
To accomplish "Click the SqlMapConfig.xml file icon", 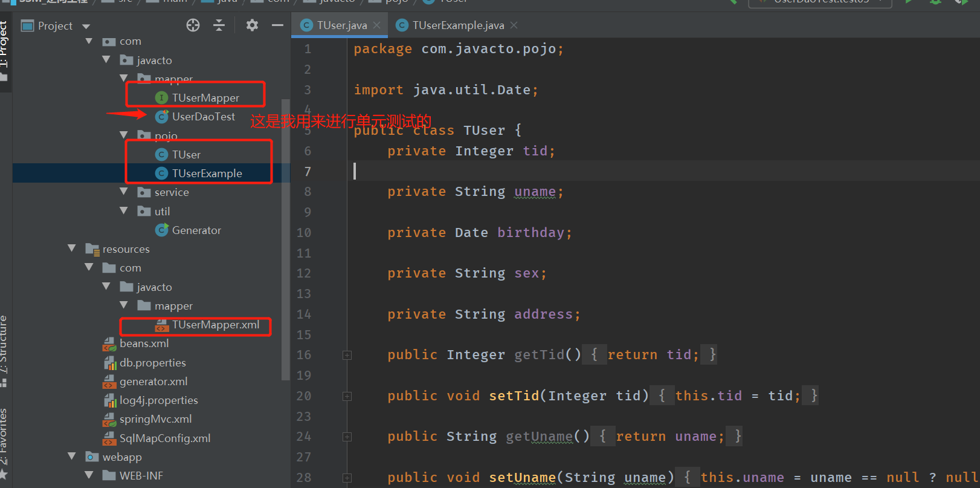I will click(x=109, y=438).
